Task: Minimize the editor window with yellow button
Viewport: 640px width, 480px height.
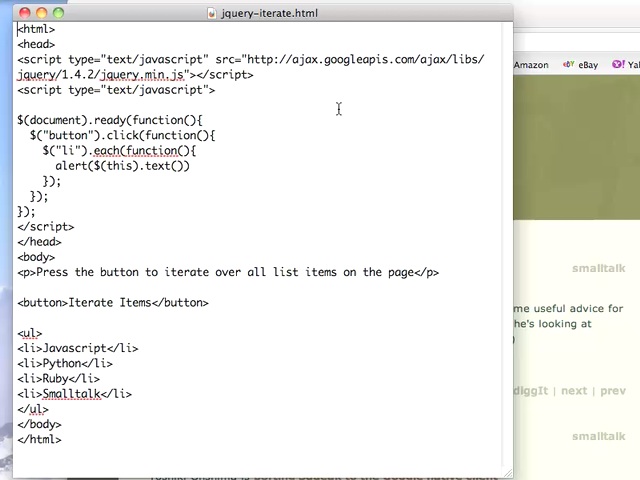Action: pyautogui.click(x=42, y=13)
